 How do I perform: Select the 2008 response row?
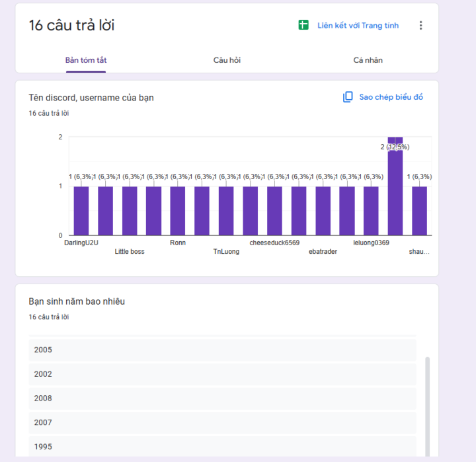223,399
